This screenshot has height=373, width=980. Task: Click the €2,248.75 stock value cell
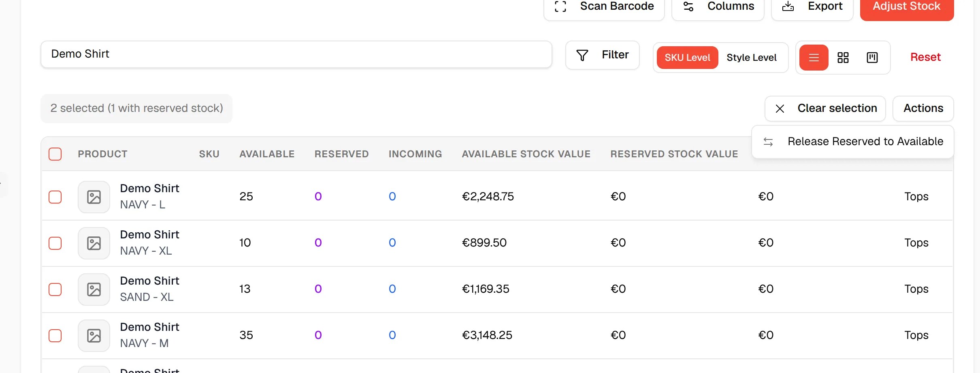pyautogui.click(x=488, y=197)
